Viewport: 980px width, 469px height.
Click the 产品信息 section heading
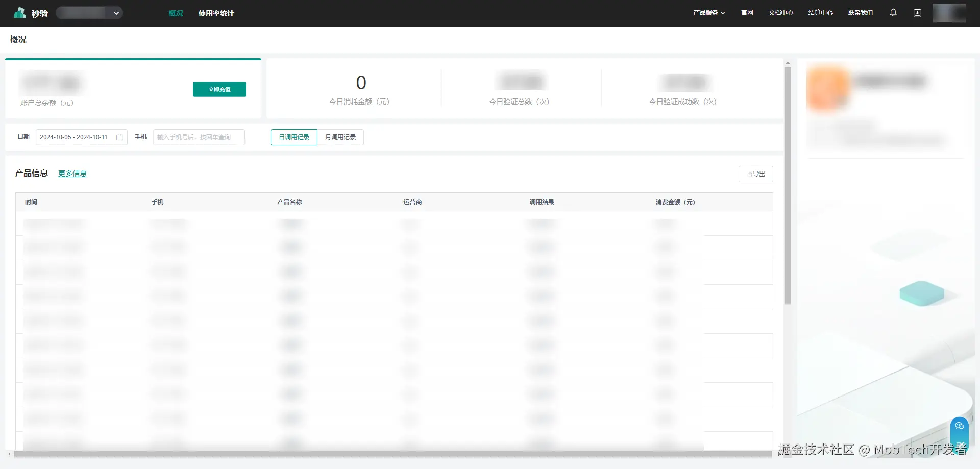pos(32,173)
